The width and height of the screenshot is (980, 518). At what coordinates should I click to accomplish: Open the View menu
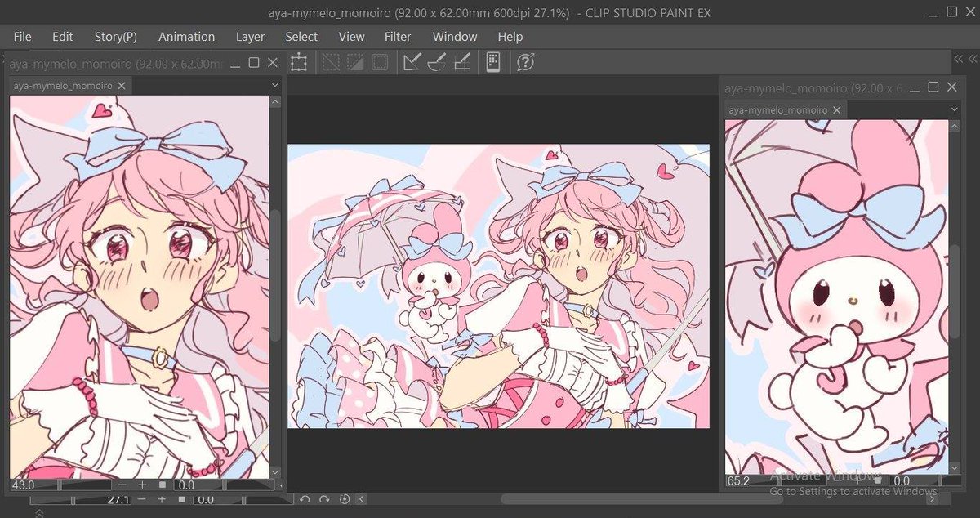(x=351, y=37)
